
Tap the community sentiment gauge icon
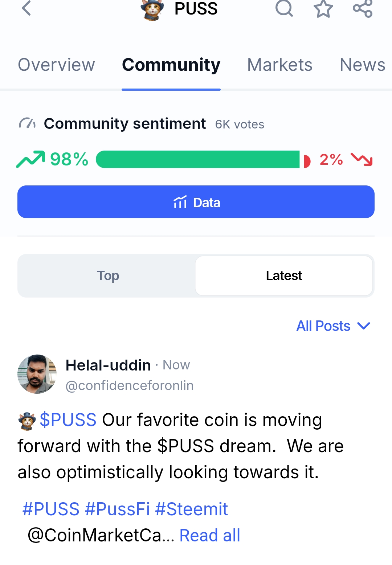click(x=27, y=124)
